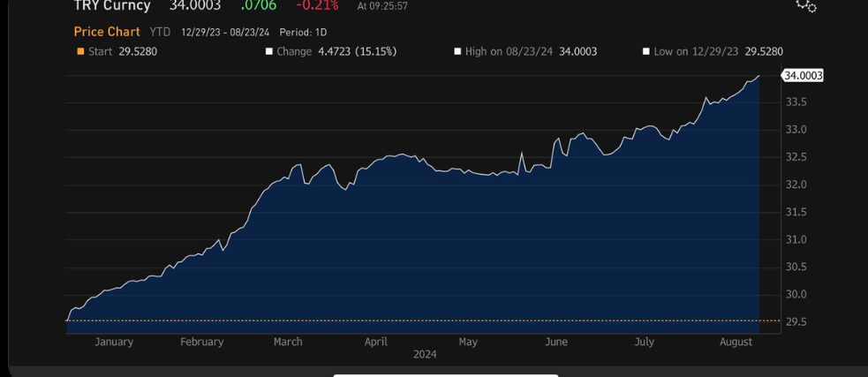Image resolution: width=868 pixels, height=377 pixels.
Task: Select the January label on time axis
Action: [114, 342]
